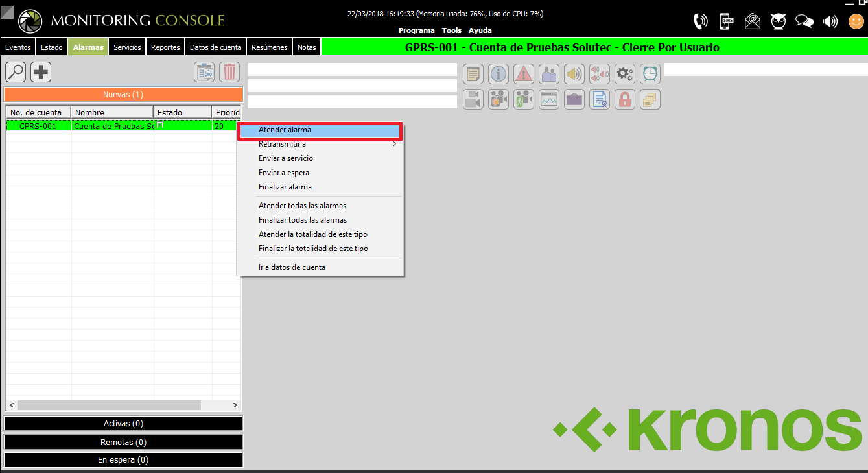This screenshot has height=473, width=868.
Task: Click the SMS phone icon in header
Action: pos(727,21)
